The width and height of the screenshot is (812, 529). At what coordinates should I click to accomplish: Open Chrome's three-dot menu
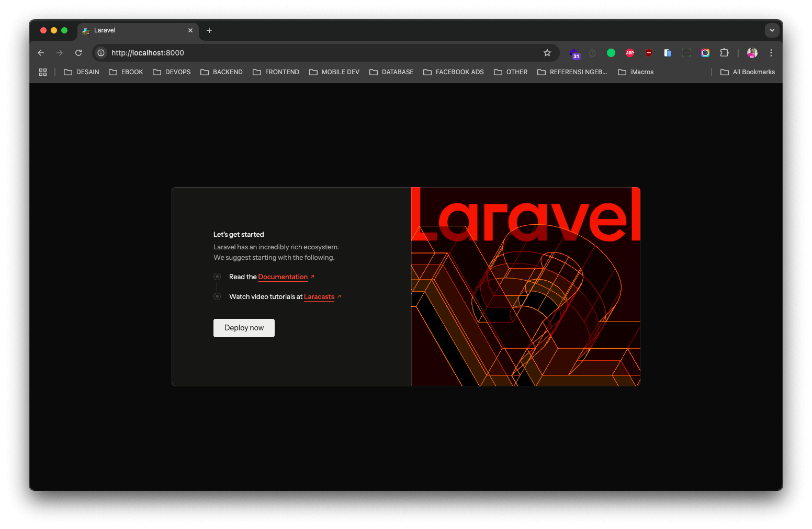[771, 53]
